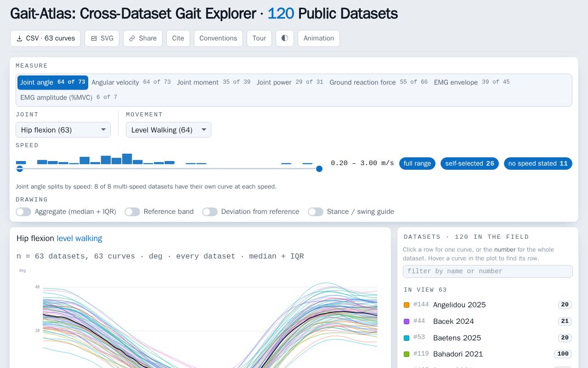Screen dimensions: 588x368
Task: Click the purple swatch for Bacek 2024
Action: pos(407,322)
